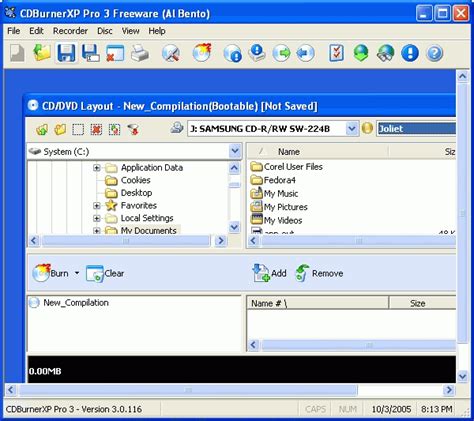Click the Print printer icon
Screen dimensions: 474x421
(x=140, y=53)
